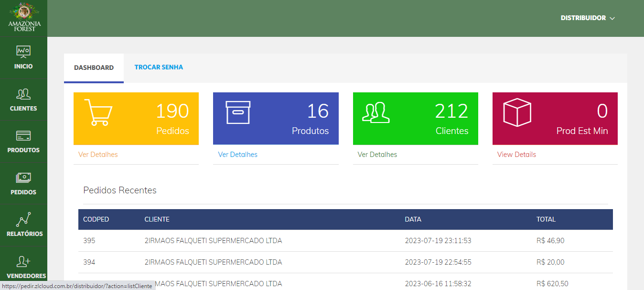The height and width of the screenshot is (290, 644).
Task: Open Ver Detalhes under the Pedidos card
Action: click(98, 154)
